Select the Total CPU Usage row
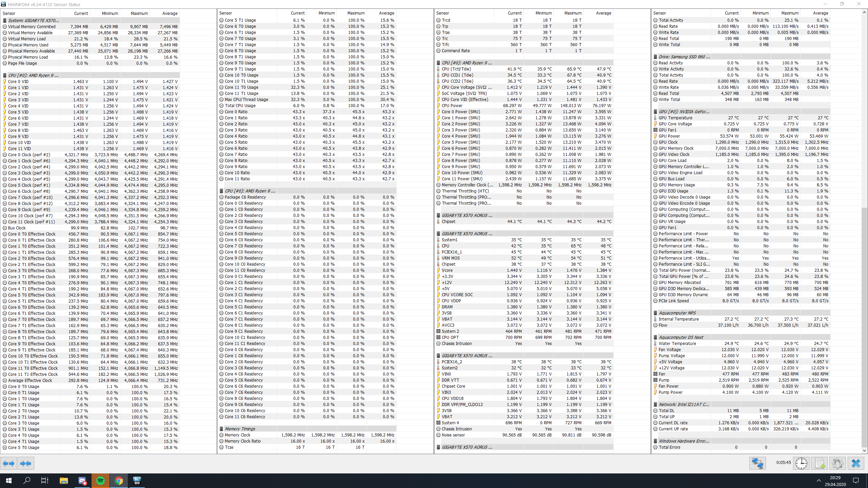Image resolution: width=868 pixels, height=488 pixels. point(240,105)
